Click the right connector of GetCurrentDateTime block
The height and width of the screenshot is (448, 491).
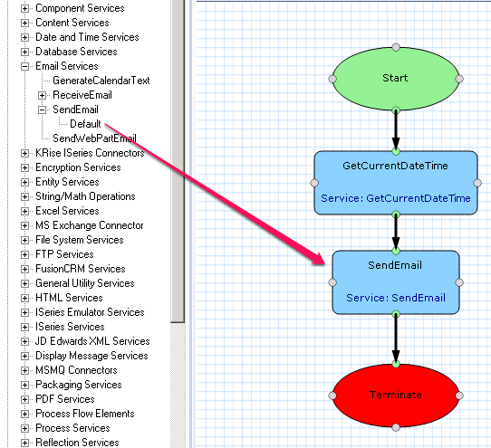[x=477, y=183]
